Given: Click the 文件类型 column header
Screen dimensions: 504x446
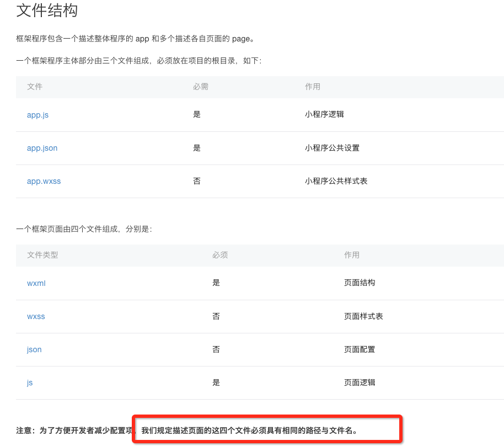Looking at the screenshot, I should point(42,255).
